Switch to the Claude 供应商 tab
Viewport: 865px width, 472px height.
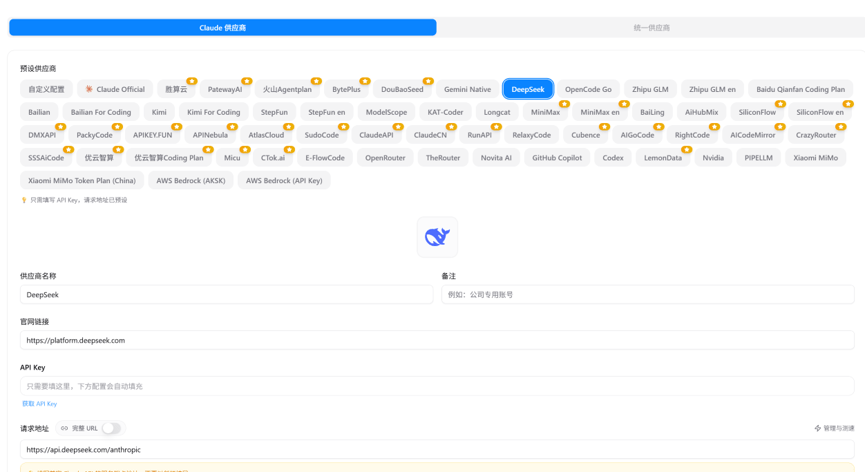(x=223, y=28)
